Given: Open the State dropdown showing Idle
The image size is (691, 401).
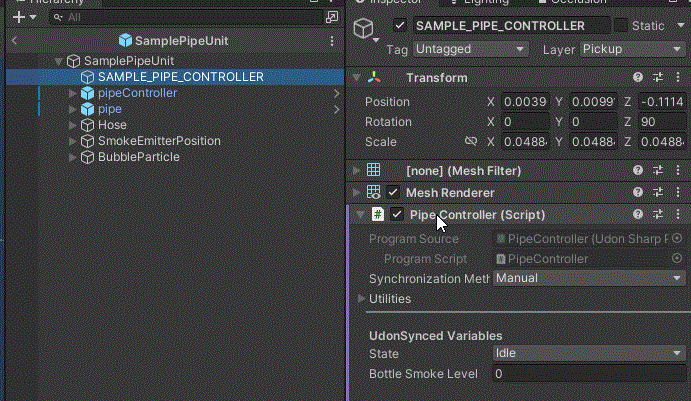Looking at the screenshot, I should (589, 353).
